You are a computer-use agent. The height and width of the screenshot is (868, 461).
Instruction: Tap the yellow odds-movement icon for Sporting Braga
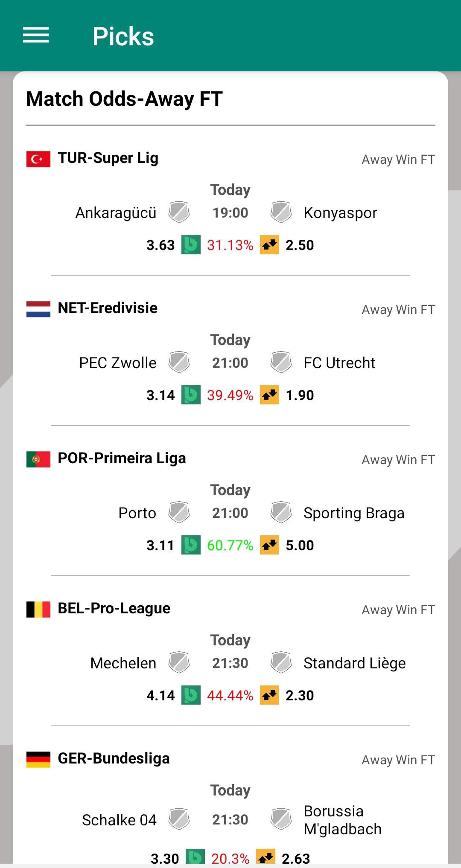[269, 545]
